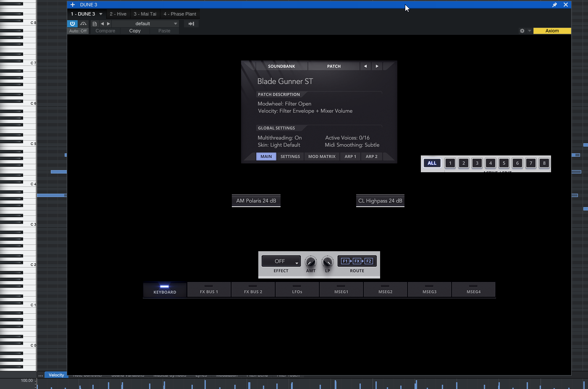Click the Axiom controller field
Image resolution: width=588 pixels, height=389 pixels.
point(552,31)
